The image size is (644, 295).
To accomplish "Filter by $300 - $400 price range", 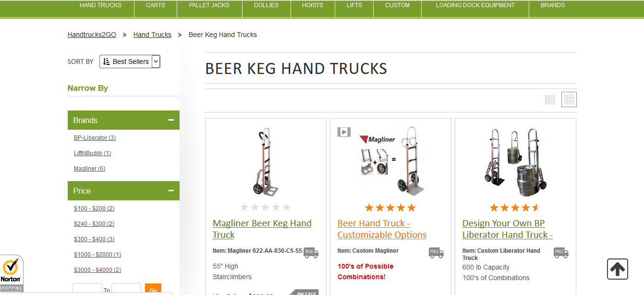I will (94, 239).
